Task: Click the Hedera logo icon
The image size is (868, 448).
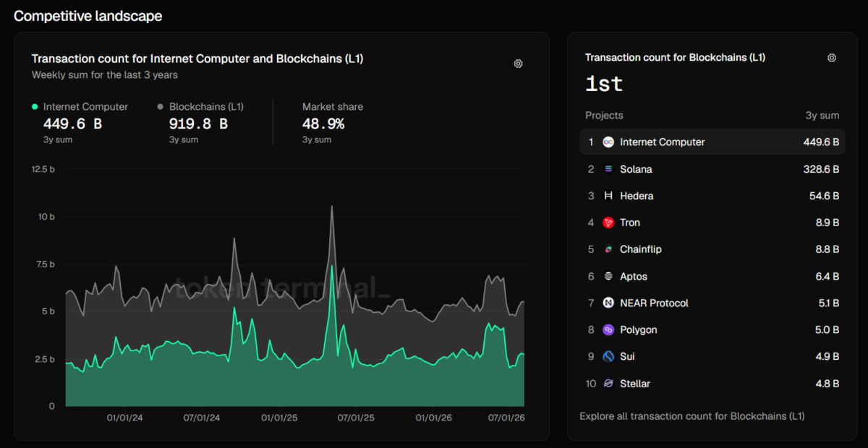Action: pyautogui.click(x=608, y=196)
